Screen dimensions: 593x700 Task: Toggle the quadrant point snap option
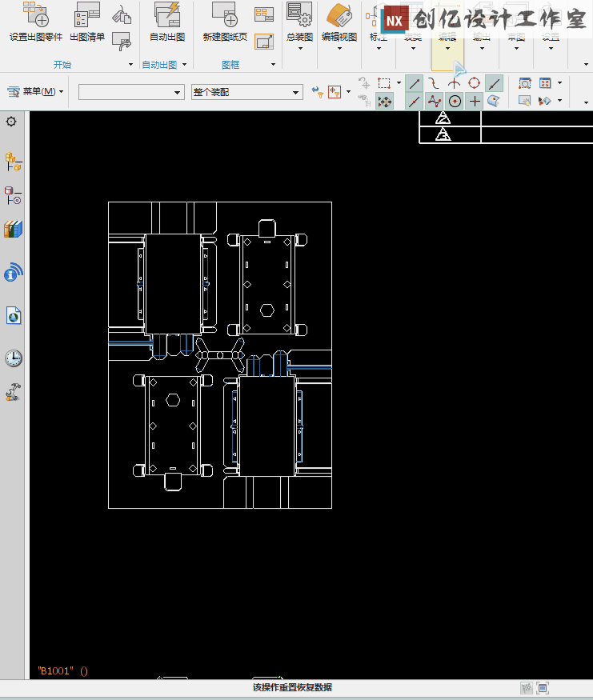[474, 82]
